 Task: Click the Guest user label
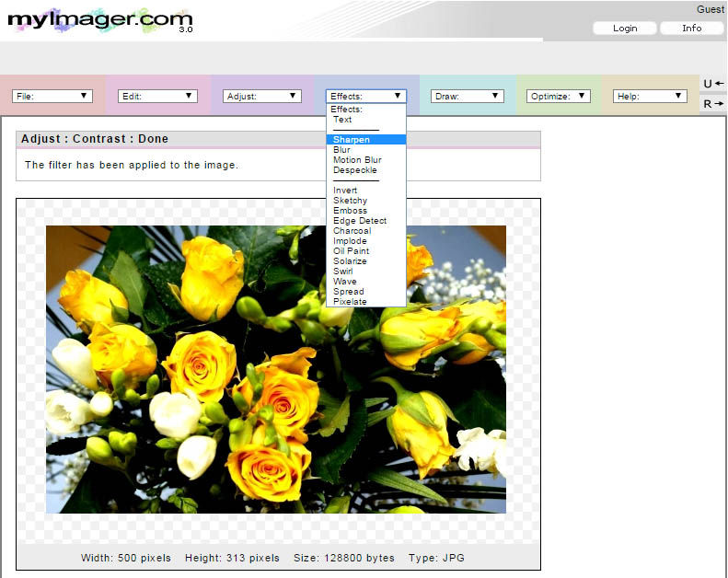point(710,9)
